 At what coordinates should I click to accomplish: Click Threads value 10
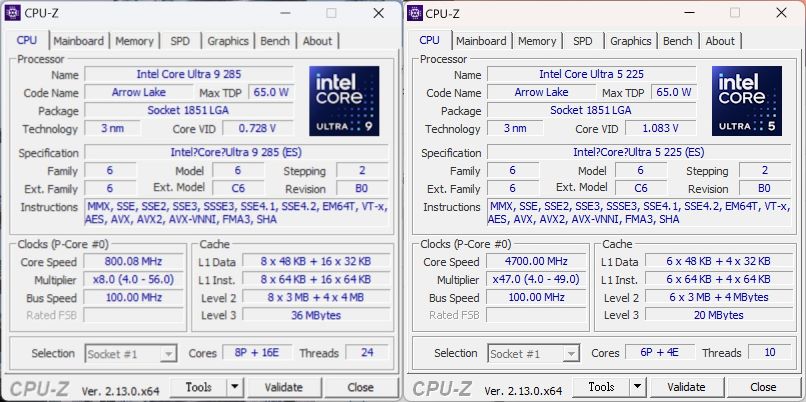[x=770, y=353]
